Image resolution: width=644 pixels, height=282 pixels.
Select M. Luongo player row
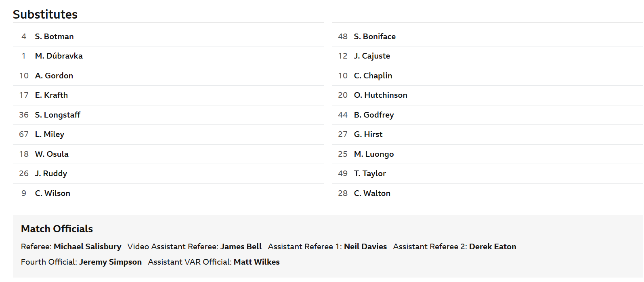pos(373,154)
